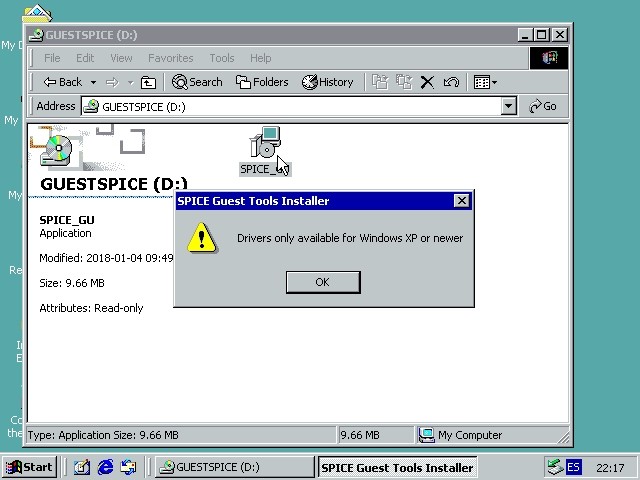Switch to GUESTSPICE (D:) taskbar button

pos(234,467)
